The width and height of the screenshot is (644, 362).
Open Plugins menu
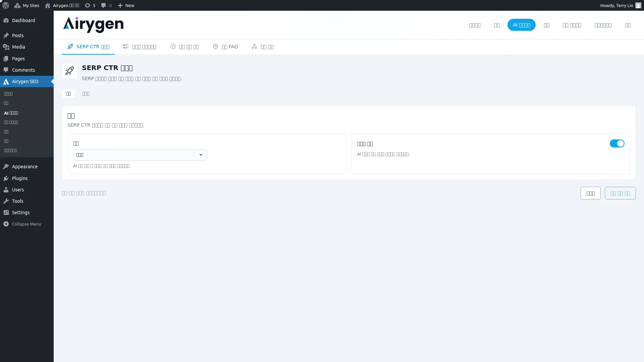pos(27,178)
